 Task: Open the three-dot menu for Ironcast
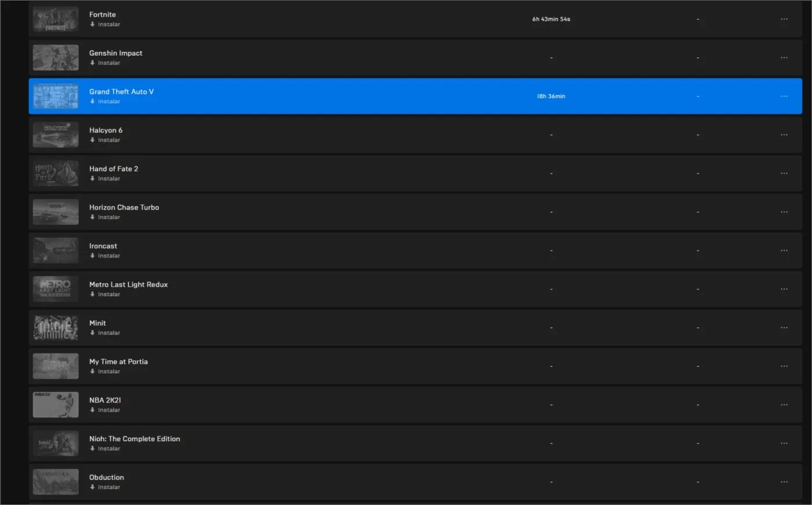click(784, 251)
